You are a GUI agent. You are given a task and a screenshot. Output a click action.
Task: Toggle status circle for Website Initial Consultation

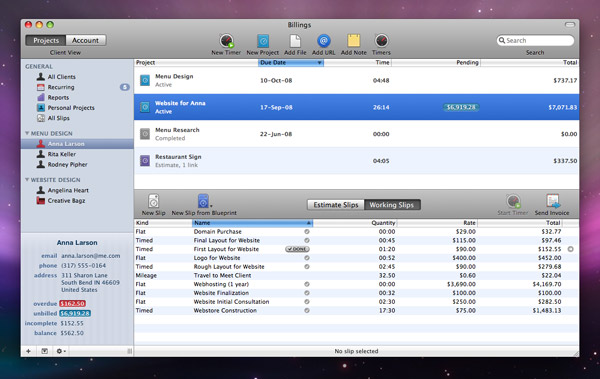pyautogui.click(x=307, y=302)
